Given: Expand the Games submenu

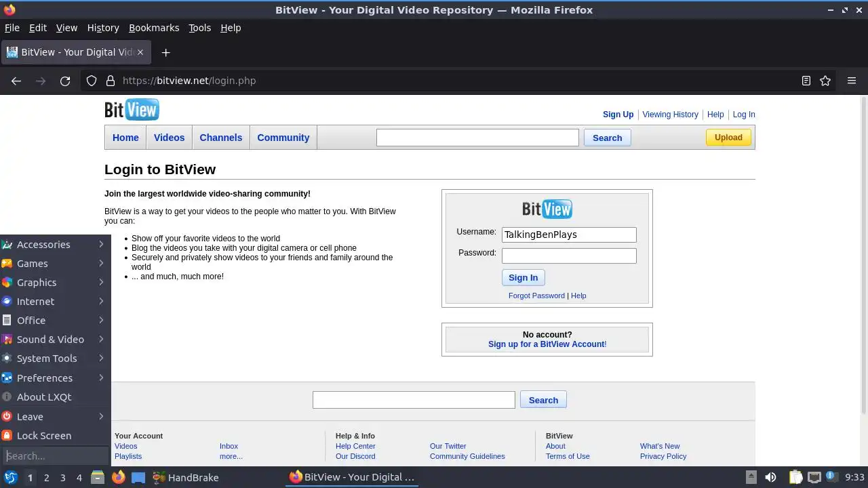Looking at the screenshot, I should pos(55,264).
